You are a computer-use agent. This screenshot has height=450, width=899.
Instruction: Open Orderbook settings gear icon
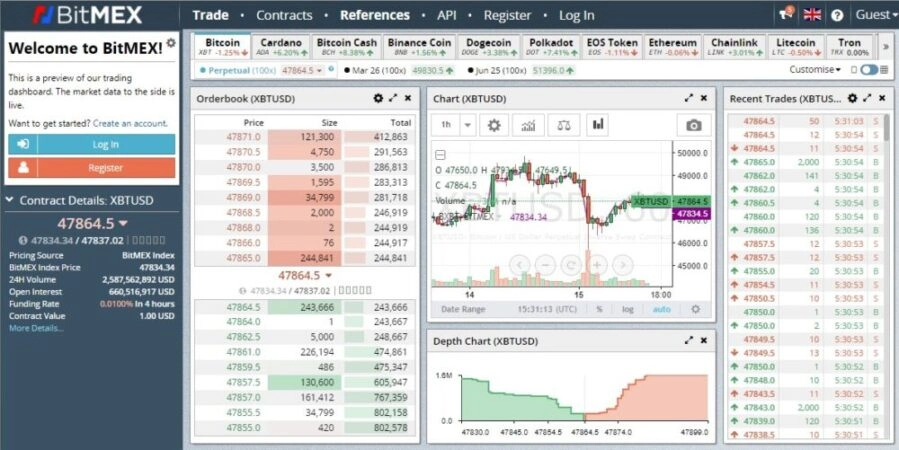click(378, 99)
